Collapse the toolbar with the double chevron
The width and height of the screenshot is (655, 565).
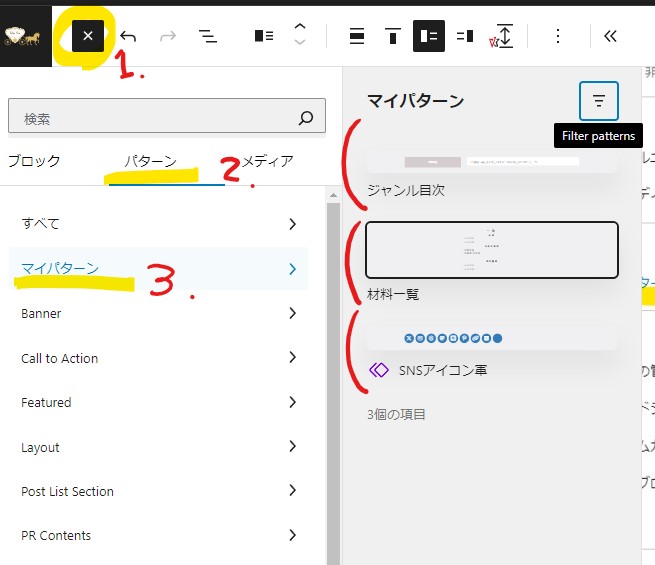tap(610, 36)
